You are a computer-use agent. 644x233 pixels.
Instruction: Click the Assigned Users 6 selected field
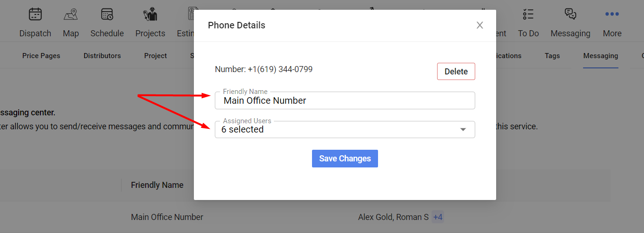point(345,129)
